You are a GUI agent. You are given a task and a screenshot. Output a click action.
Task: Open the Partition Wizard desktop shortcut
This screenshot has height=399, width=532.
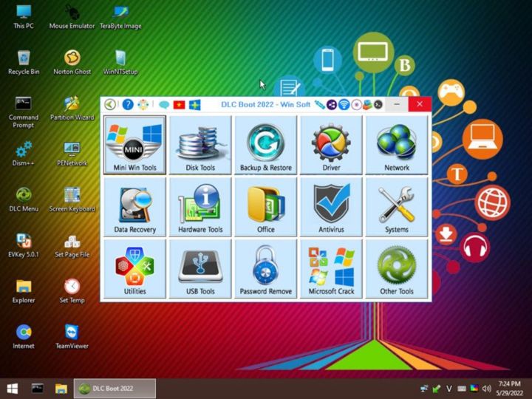pyautogui.click(x=72, y=108)
